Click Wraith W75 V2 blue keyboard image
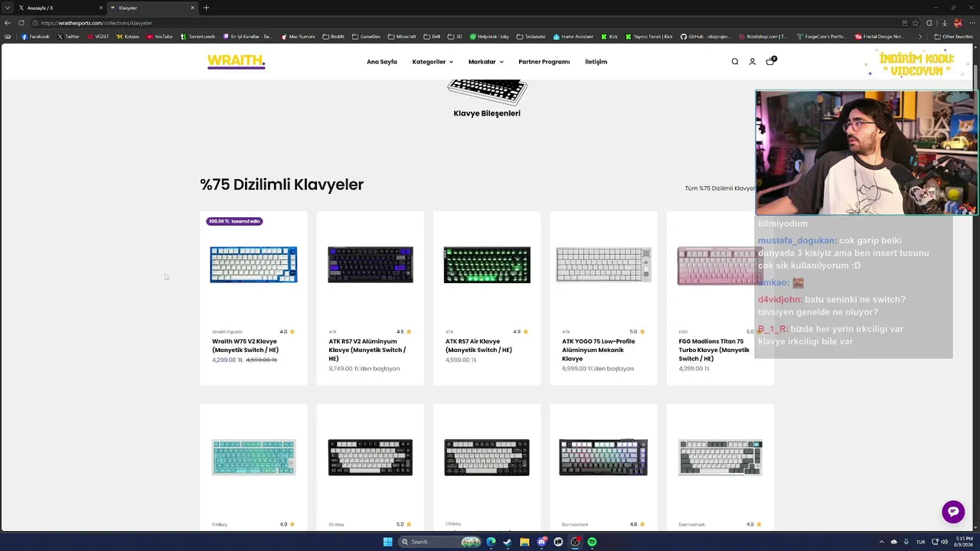Screen dimensions: 980x551 click(253, 265)
